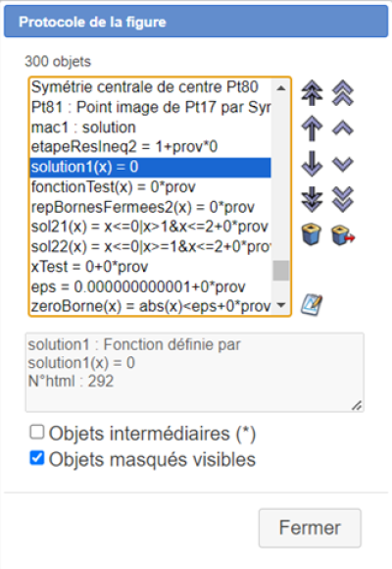Click the single chevron down icon
This screenshot has height=569, width=392.
pyautogui.click(x=343, y=164)
